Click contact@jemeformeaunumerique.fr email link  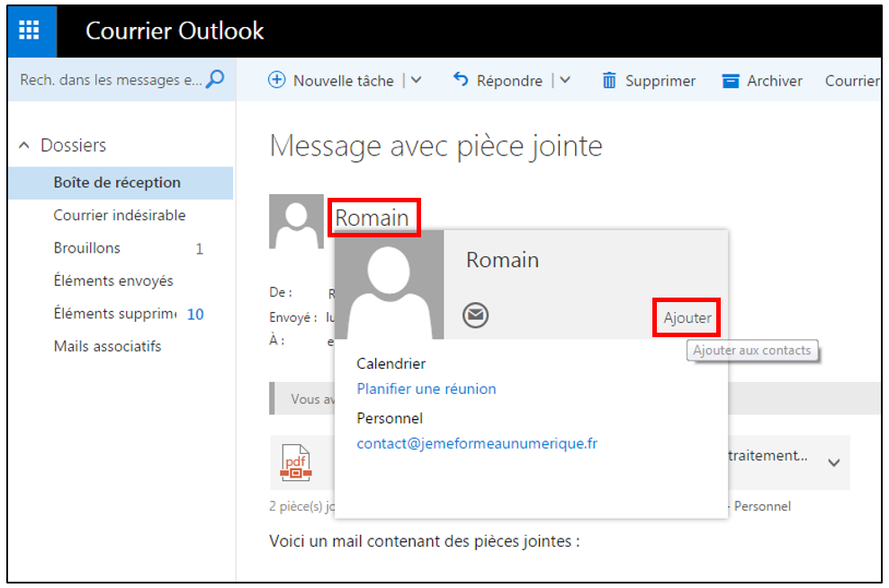tap(477, 443)
